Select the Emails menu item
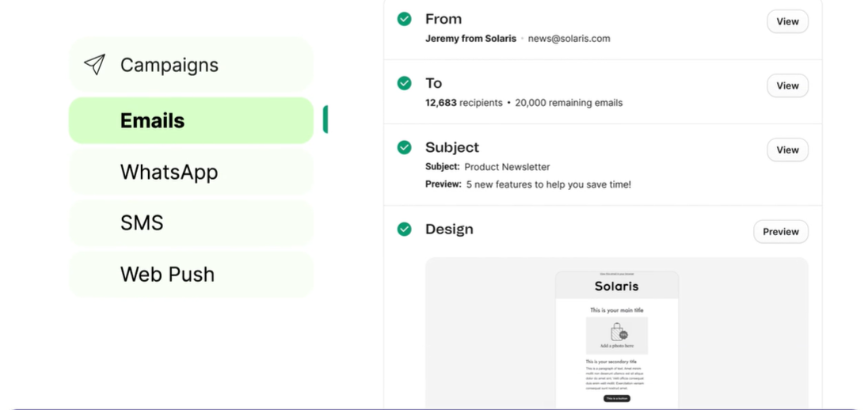This screenshot has width=868, height=410. [191, 120]
